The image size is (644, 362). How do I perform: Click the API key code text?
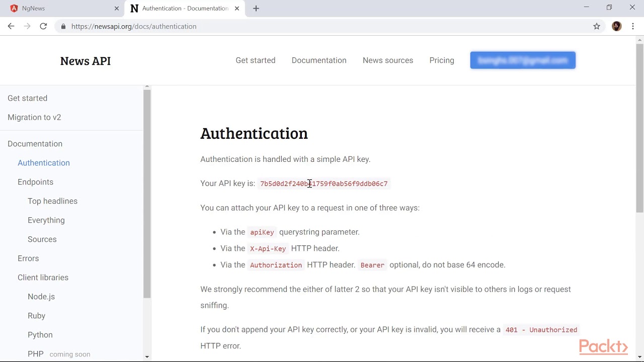coord(324,184)
